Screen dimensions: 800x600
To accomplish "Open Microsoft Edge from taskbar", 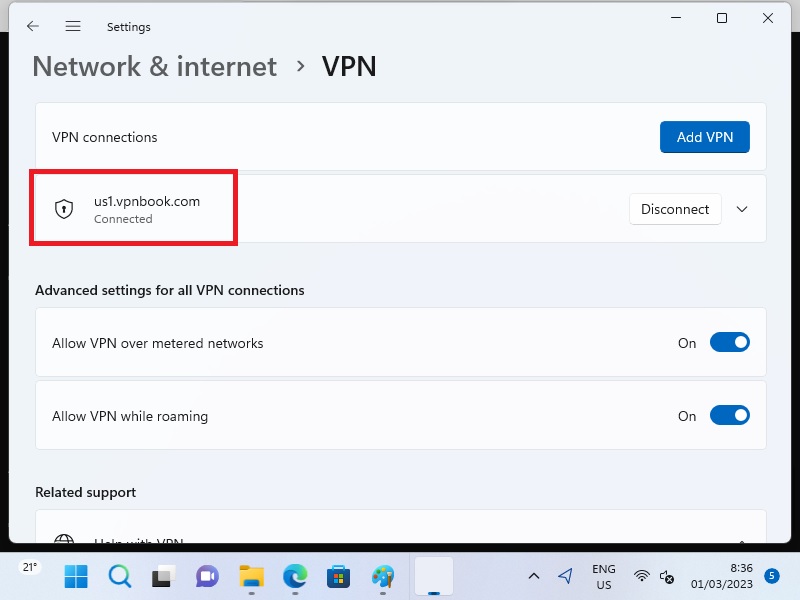I will pos(294,576).
